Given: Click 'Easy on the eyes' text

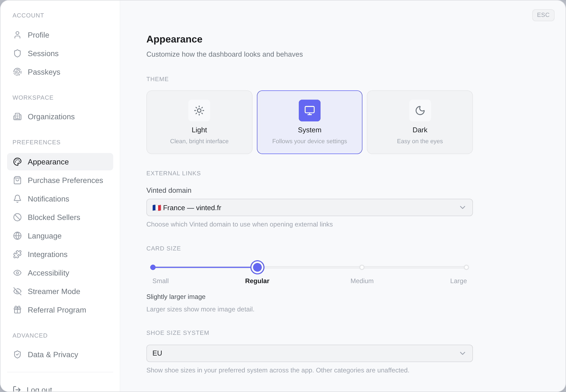Looking at the screenshot, I should tap(420, 142).
